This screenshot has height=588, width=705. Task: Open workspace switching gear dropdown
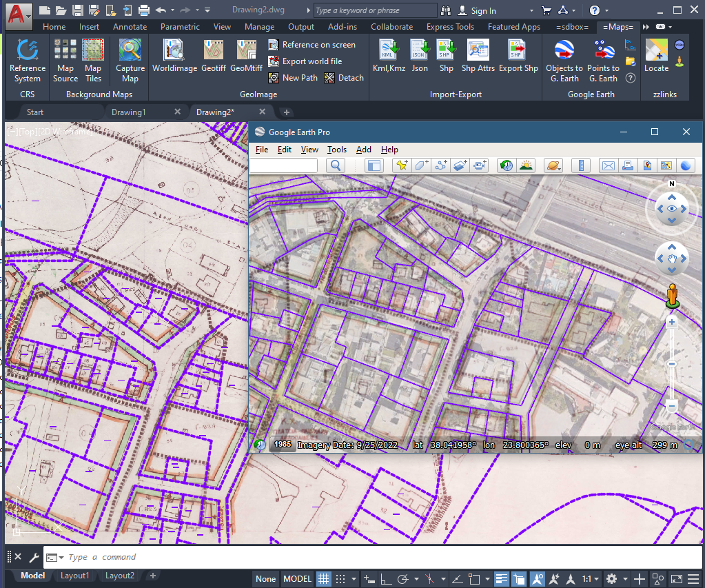625,578
